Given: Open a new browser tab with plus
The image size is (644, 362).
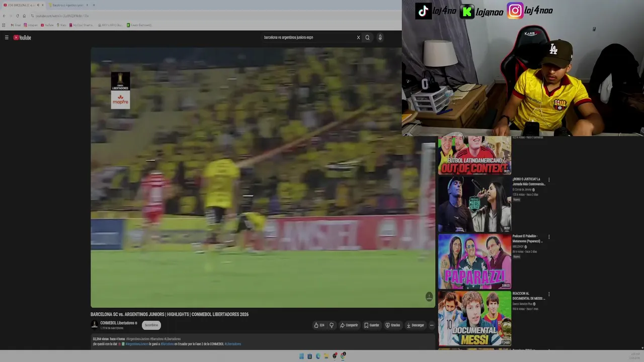Looking at the screenshot, I should pyautogui.click(x=94, y=5).
